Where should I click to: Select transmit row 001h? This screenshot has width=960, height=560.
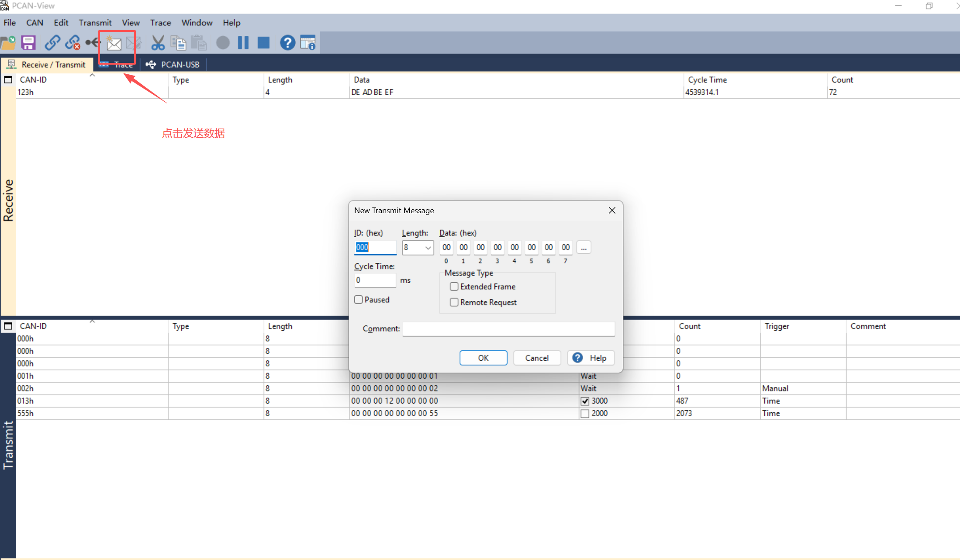click(x=488, y=376)
